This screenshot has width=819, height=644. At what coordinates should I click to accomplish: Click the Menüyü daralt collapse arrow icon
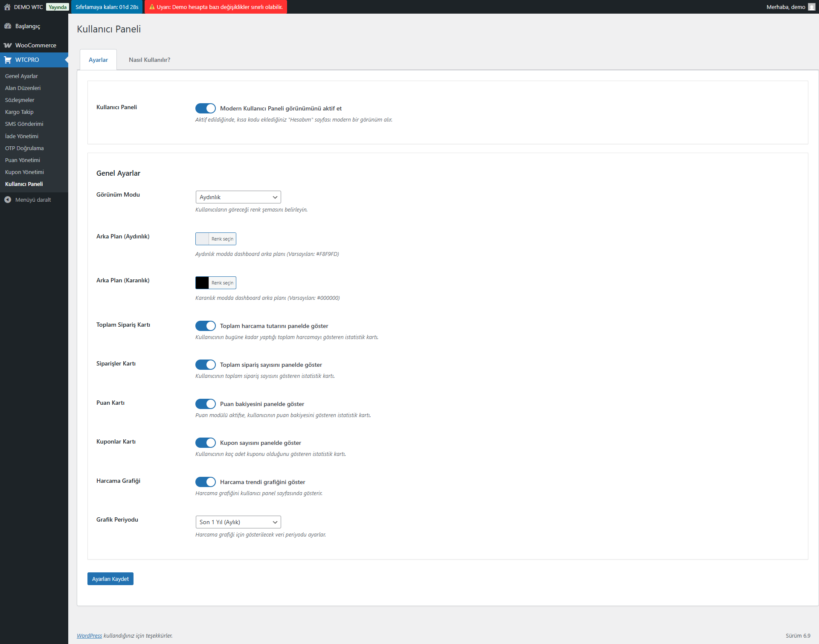point(8,200)
